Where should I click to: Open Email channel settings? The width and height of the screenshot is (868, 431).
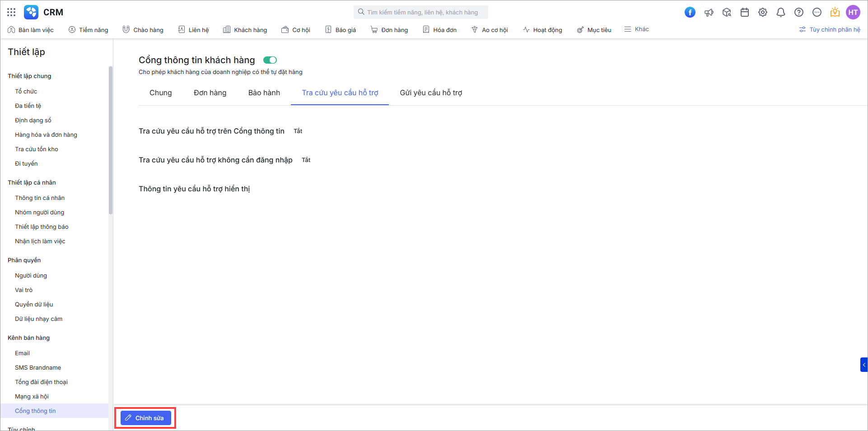click(x=23, y=353)
